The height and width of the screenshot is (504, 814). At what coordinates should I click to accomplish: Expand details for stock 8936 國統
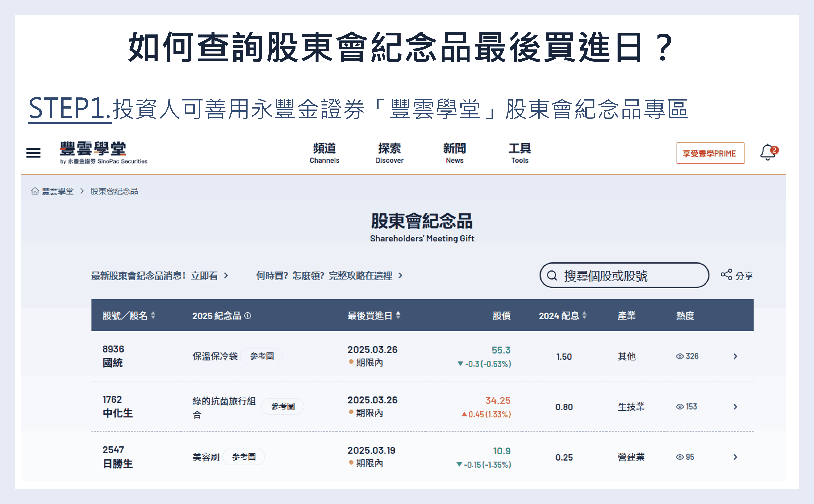point(736,356)
